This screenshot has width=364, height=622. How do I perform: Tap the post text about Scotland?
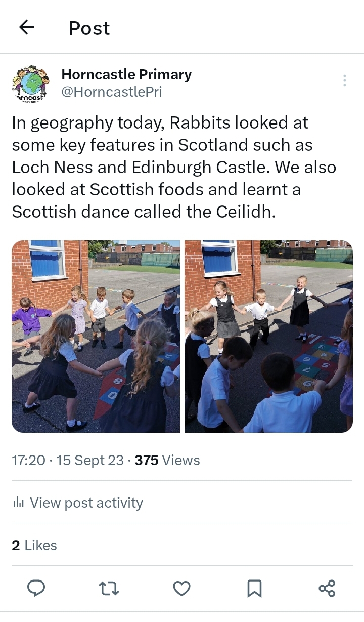(174, 167)
